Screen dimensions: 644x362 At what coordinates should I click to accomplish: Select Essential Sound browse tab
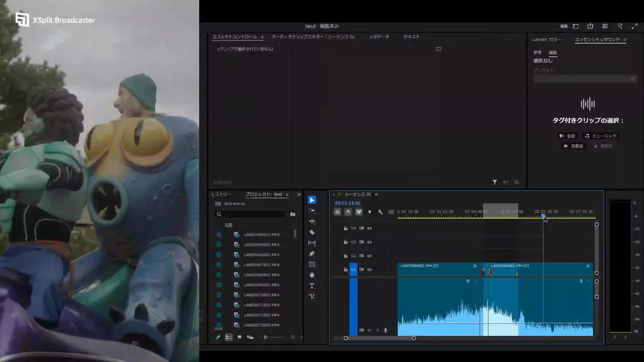(x=537, y=52)
